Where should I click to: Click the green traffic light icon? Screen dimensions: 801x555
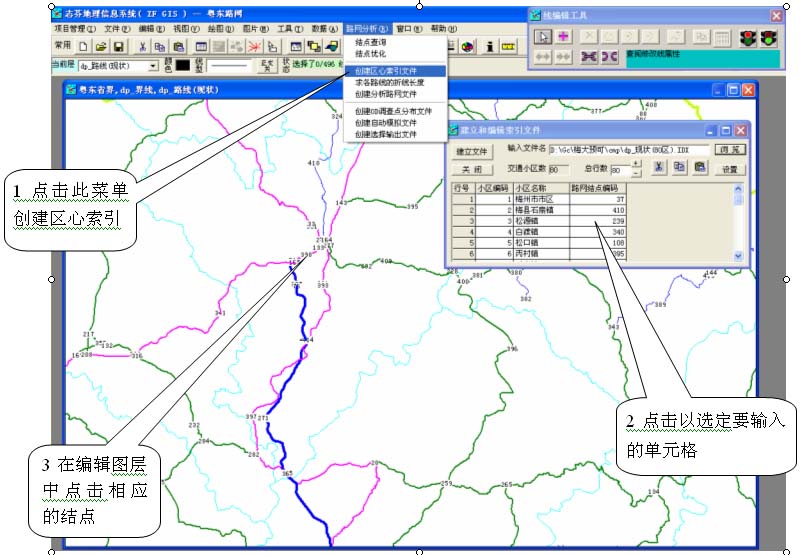(769, 37)
